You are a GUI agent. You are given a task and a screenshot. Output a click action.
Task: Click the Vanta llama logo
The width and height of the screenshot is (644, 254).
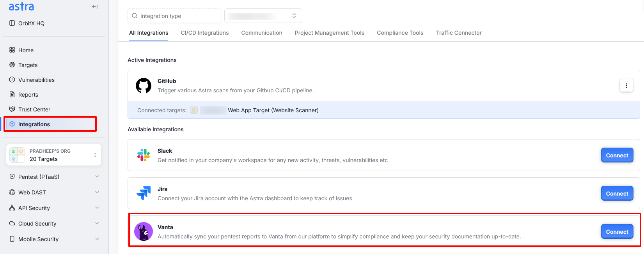[x=144, y=231]
